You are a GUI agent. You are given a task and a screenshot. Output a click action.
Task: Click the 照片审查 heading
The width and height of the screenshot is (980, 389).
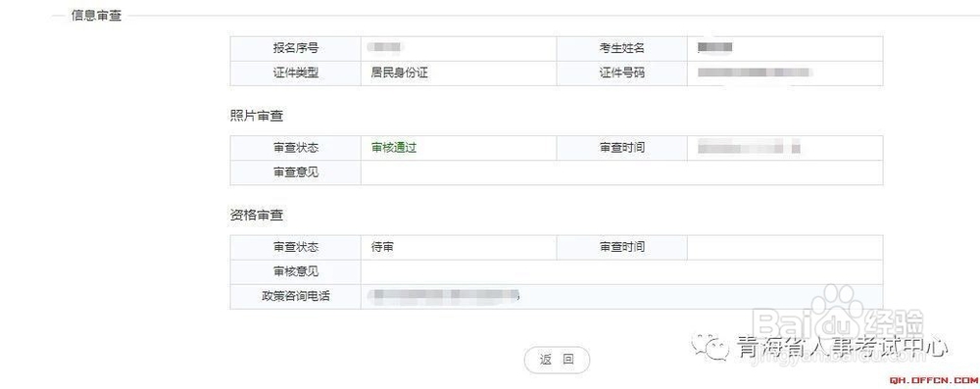[x=256, y=115]
